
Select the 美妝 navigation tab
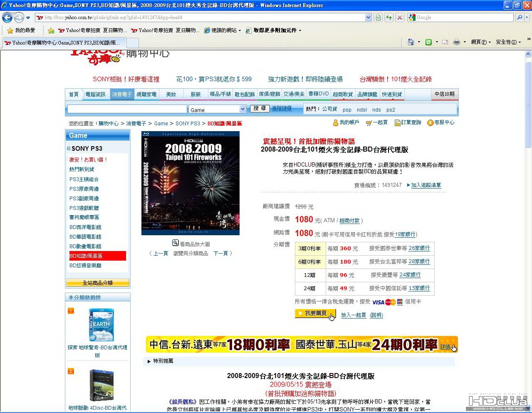click(171, 94)
